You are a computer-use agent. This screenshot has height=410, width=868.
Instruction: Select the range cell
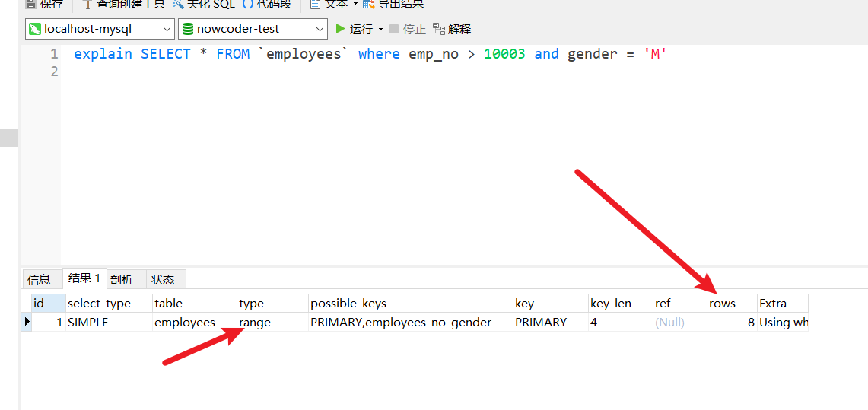(x=273, y=322)
